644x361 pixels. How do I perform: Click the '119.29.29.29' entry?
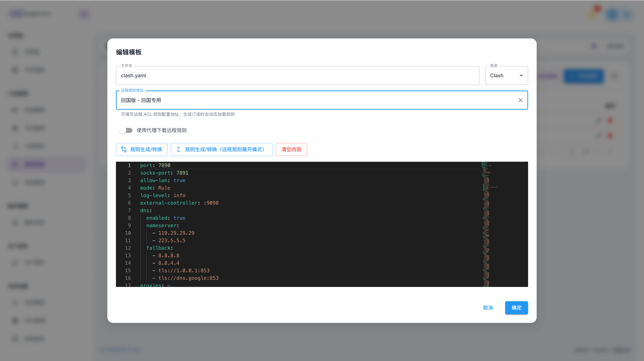pyautogui.click(x=176, y=233)
